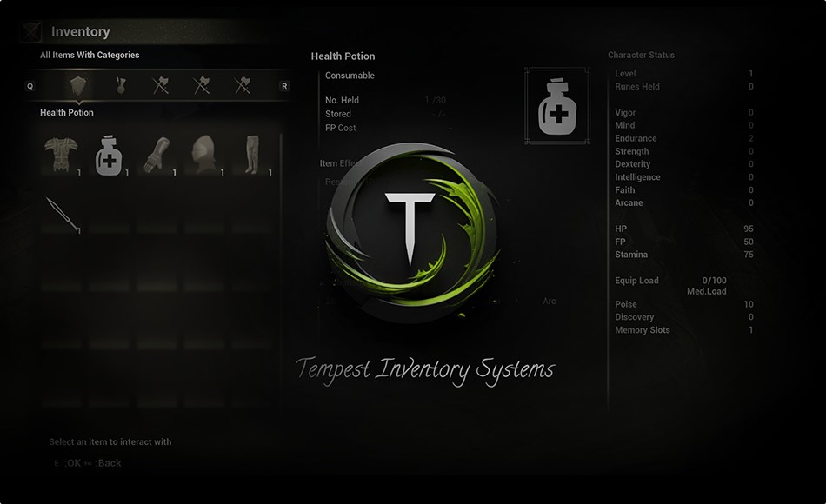The width and height of the screenshot is (826, 504).
Task: Click the Inventory icon beside the title
Action: click(32, 30)
